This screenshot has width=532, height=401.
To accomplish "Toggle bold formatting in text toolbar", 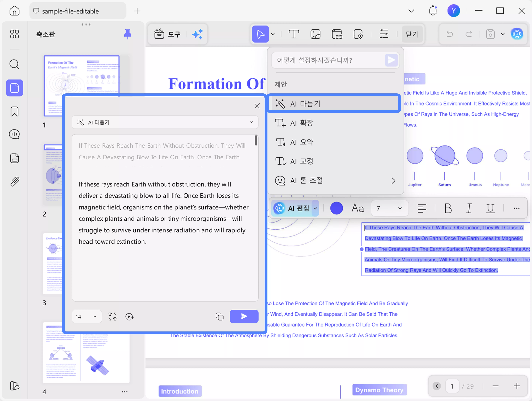I will [x=448, y=208].
